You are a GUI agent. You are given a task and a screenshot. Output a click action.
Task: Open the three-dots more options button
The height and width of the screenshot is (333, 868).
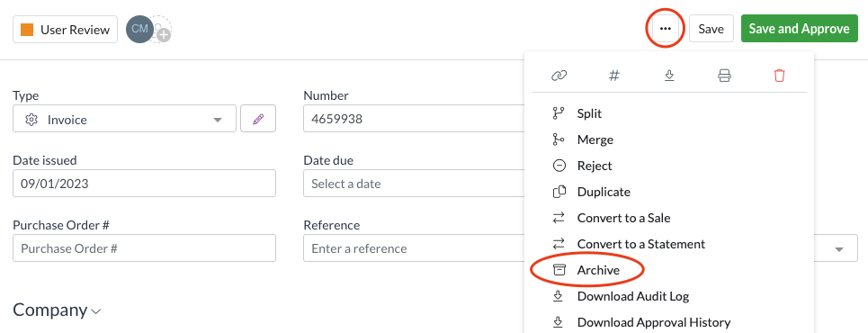point(666,29)
